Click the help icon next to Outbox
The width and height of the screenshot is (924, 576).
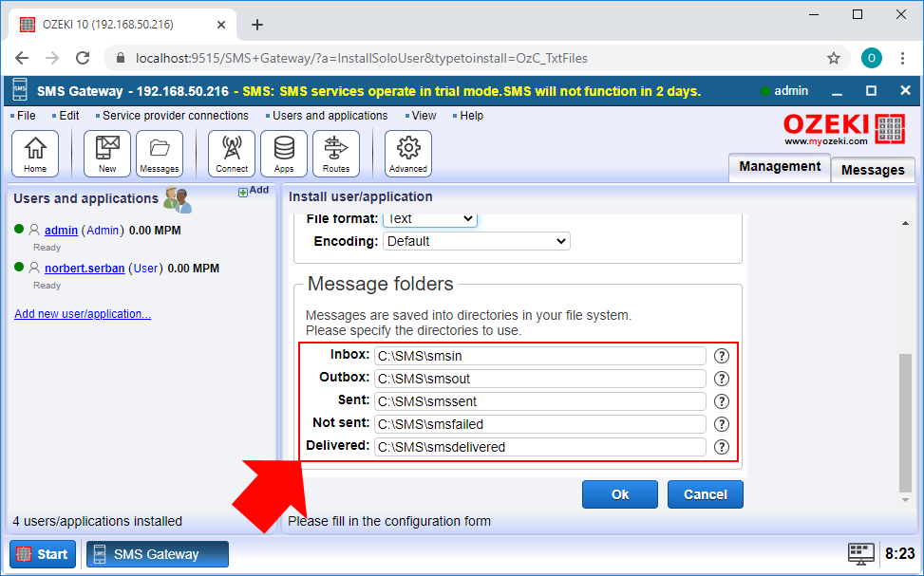pyautogui.click(x=722, y=379)
